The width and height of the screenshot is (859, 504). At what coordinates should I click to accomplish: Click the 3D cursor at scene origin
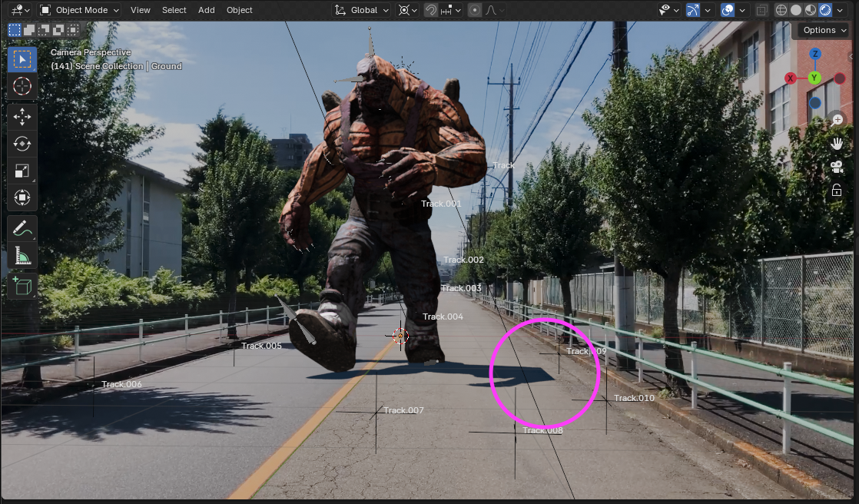pos(400,336)
